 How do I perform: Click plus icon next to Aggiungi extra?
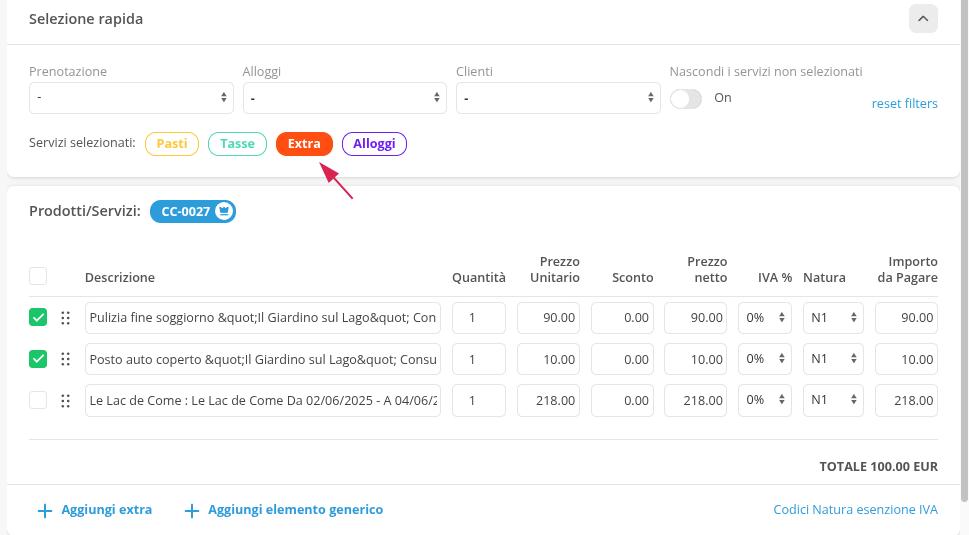tap(44, 510)
